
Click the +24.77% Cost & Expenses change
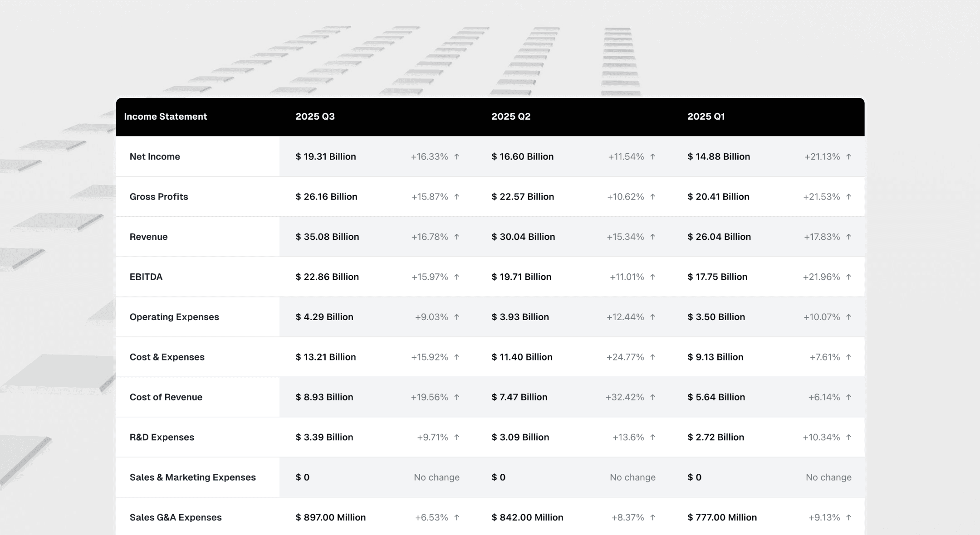coord(625,357)
